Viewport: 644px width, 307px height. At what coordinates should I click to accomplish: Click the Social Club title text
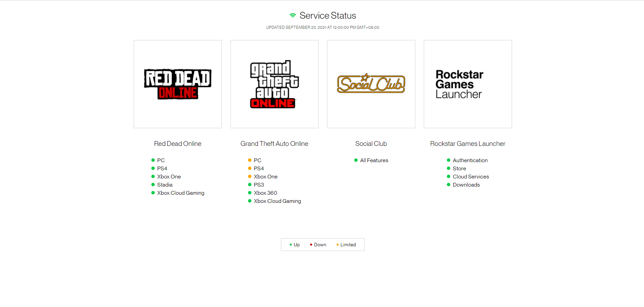[371, 143]
